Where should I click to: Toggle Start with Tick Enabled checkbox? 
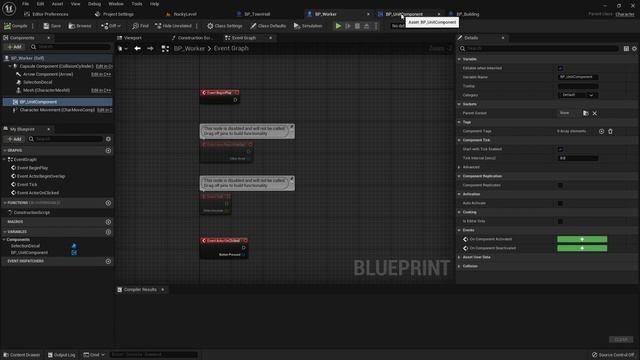560,149
